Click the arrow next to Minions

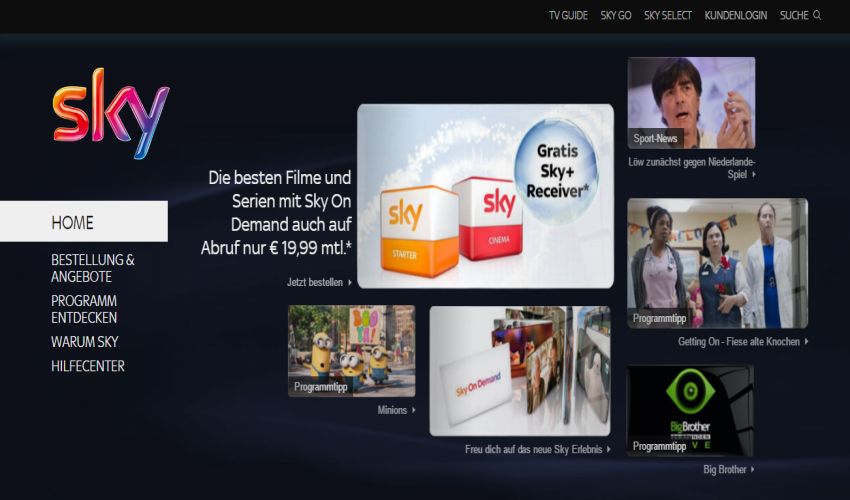pos(414,410)
